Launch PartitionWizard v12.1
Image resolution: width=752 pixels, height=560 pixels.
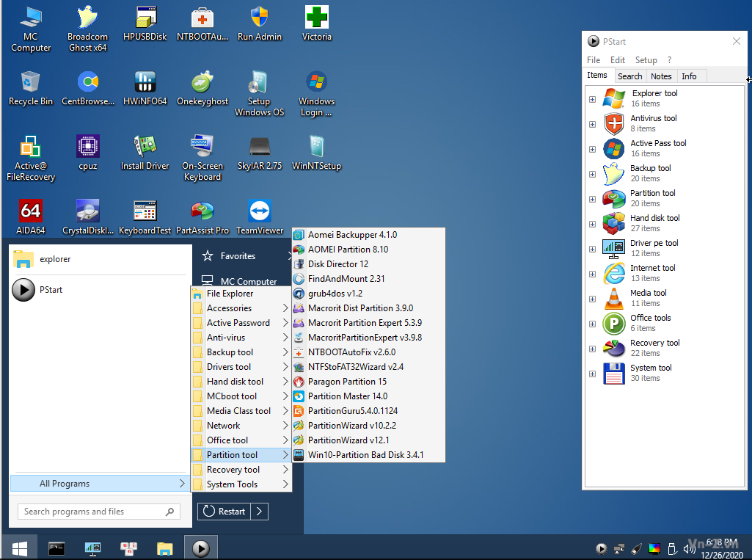tap(368, 440)
